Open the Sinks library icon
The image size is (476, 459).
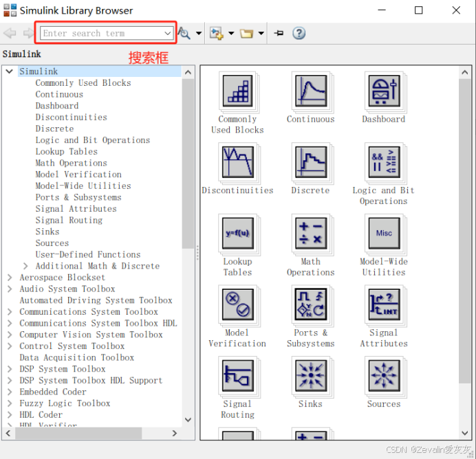point(311,376)
